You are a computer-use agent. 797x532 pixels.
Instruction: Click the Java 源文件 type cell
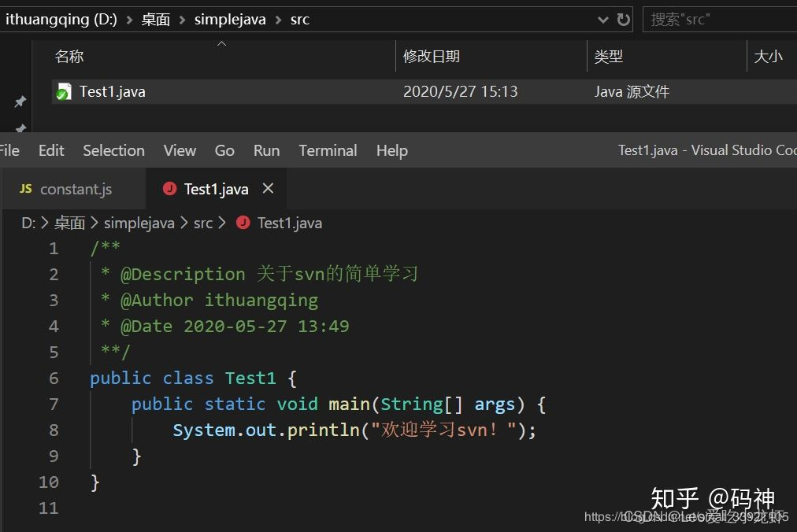[x=632, y=91]
